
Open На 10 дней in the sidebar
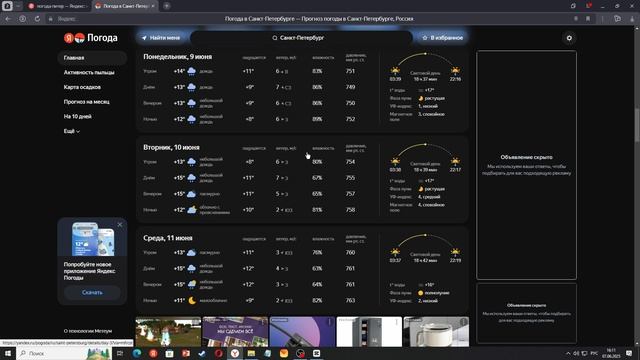click(x=78, y=117)
